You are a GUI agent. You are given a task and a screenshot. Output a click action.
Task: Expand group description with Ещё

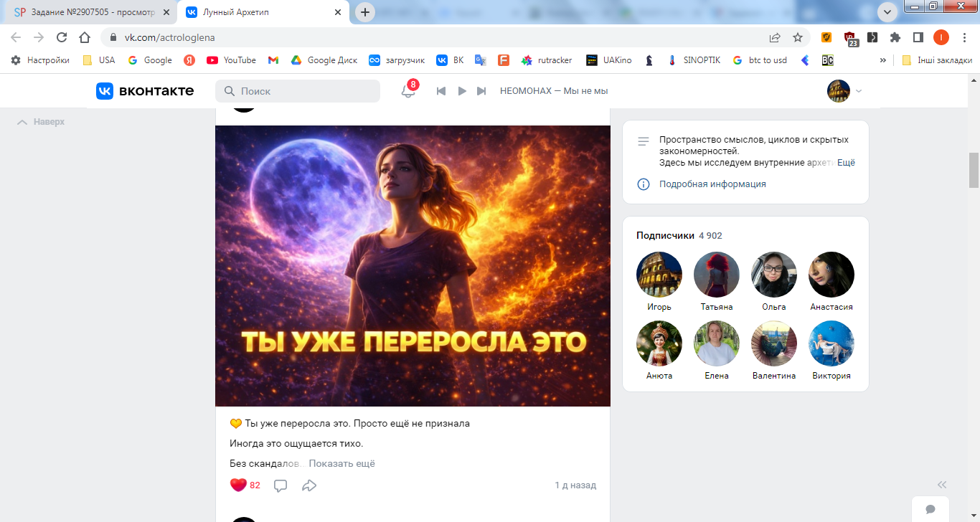(x=846, y=163)
